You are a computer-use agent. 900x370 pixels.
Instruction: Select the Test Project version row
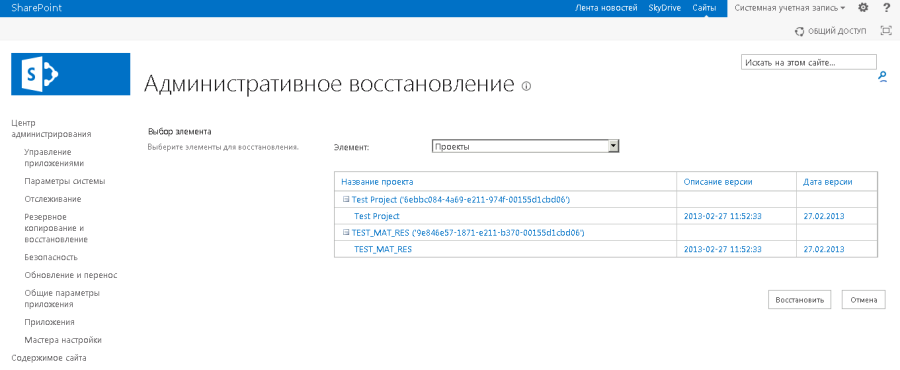[x=377, y=216]
